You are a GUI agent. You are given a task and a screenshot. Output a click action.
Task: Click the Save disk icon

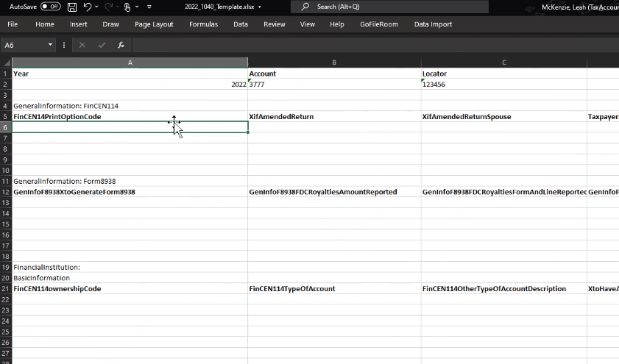pyautogui.click(x=72, y=7)
